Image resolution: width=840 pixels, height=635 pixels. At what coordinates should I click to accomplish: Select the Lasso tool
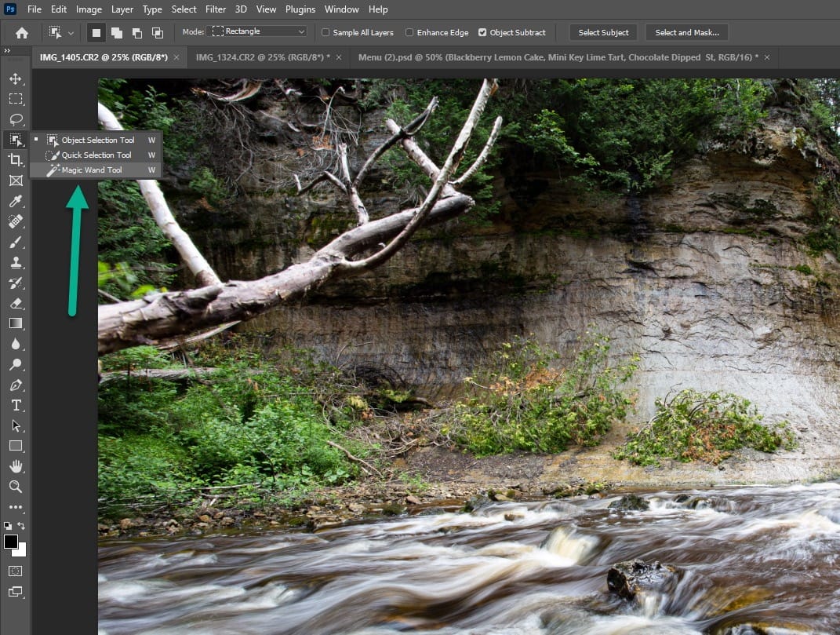16,119
